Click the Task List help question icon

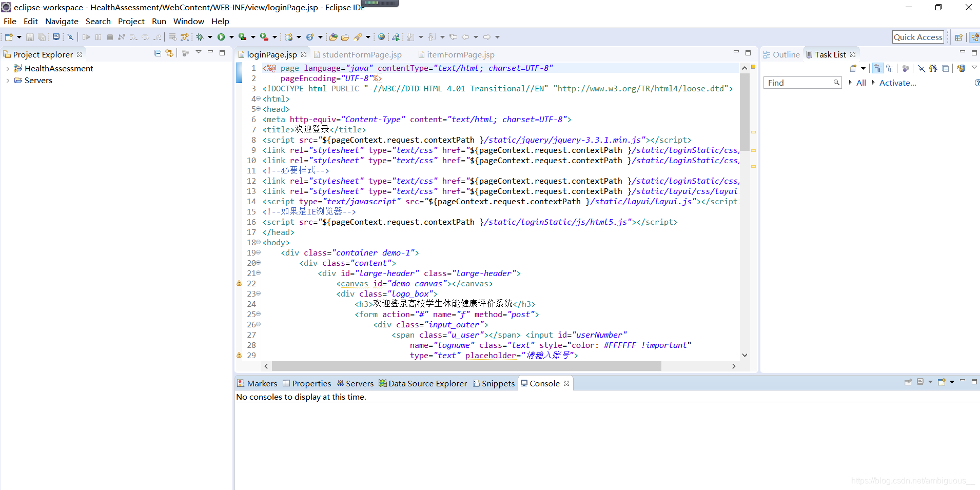[x=976, y=83]
